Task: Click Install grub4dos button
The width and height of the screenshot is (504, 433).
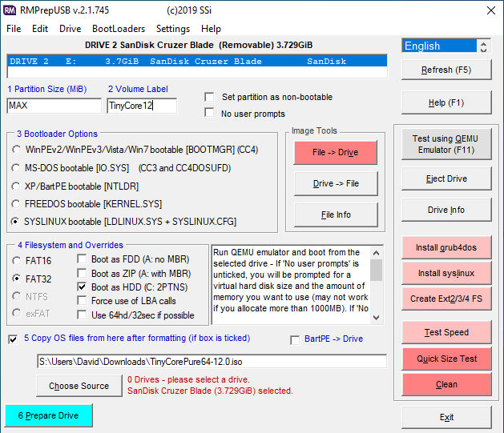Action: click(x=446, y=247)
